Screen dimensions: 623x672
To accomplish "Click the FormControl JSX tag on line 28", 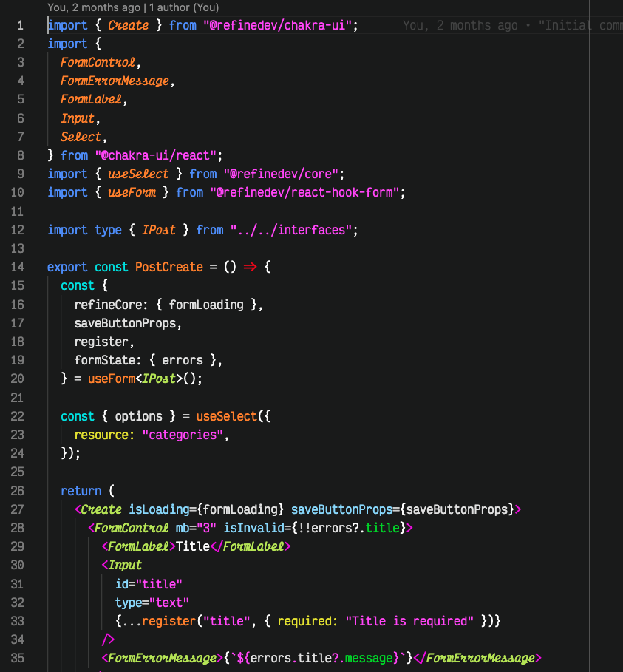I will pos(131,528).
